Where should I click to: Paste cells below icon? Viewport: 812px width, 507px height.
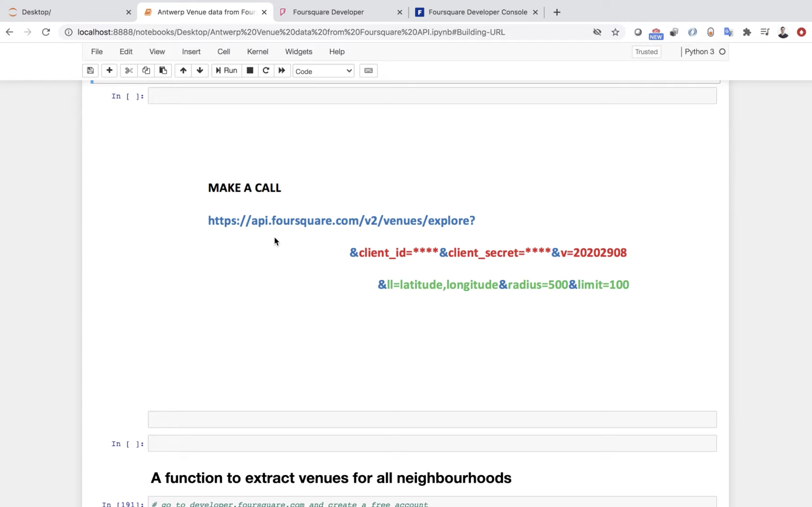[163, 71]
